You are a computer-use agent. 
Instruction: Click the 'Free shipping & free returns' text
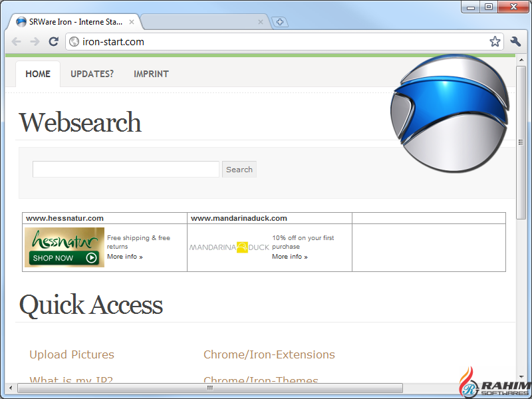point(139,242)
